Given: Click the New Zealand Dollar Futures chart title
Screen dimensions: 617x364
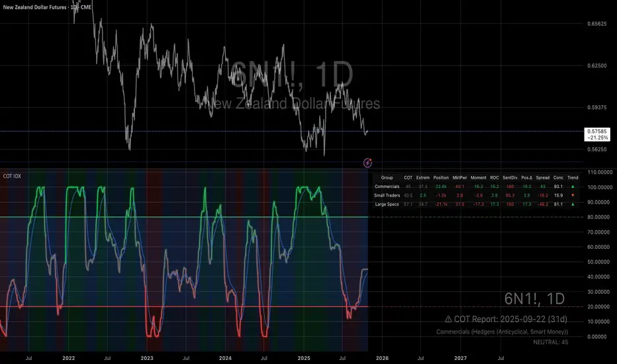Looking at the screenshot, I should pos(41,5).
